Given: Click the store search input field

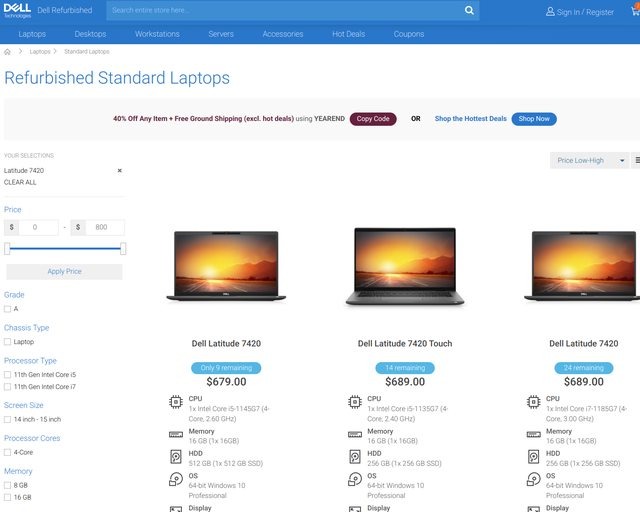Looking at the screenshot, I should (x=286, y=11).
